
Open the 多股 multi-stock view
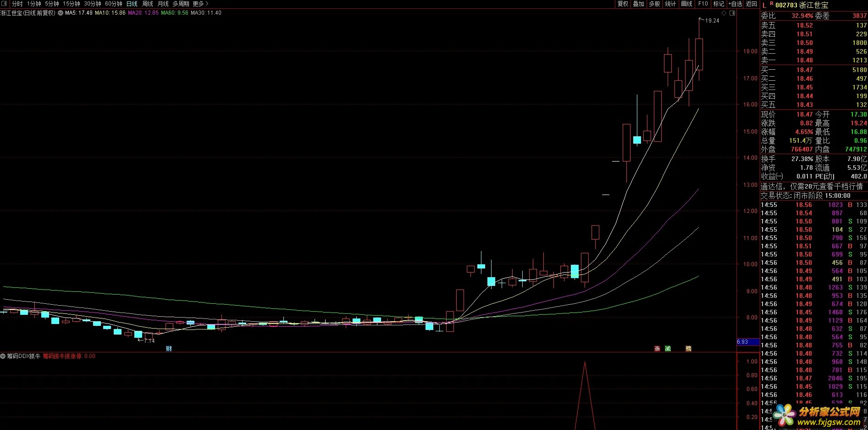click(654, 4)
